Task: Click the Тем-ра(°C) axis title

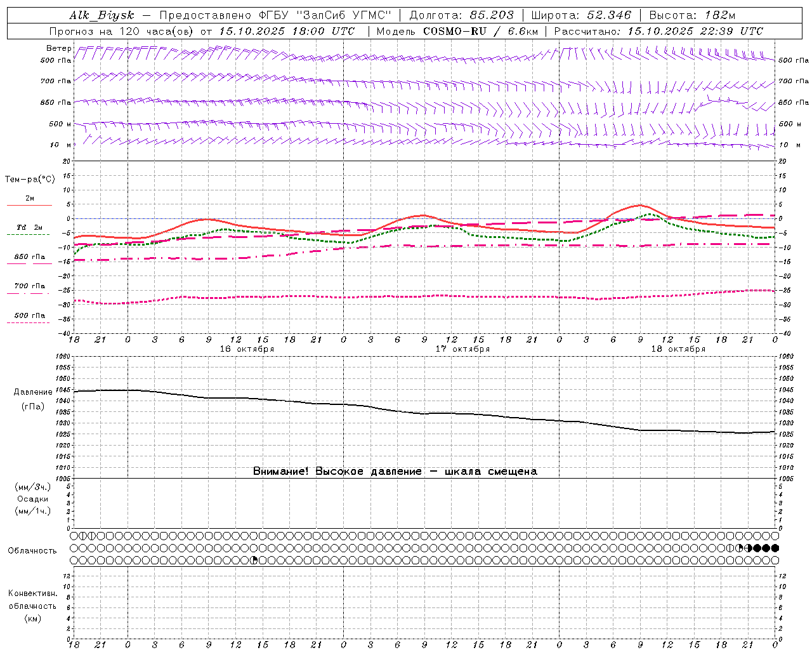Action: [x=30, y=180]
